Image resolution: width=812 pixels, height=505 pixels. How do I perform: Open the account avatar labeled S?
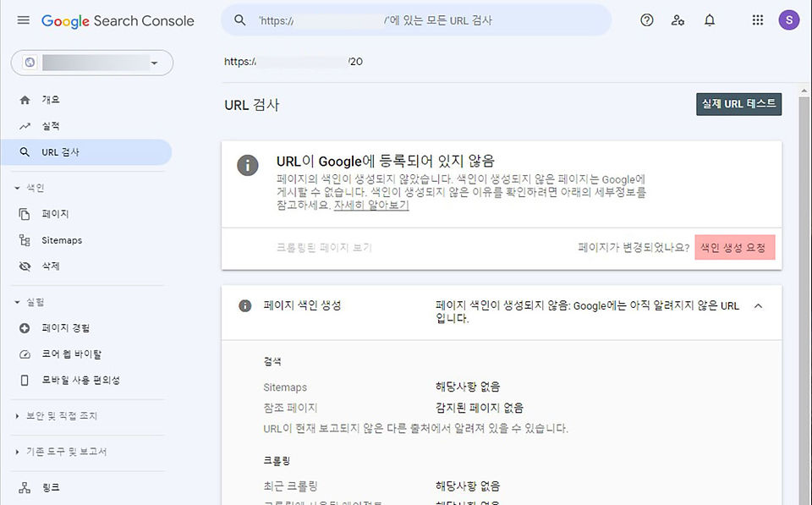pyautogui.click(x=788, y=20)
